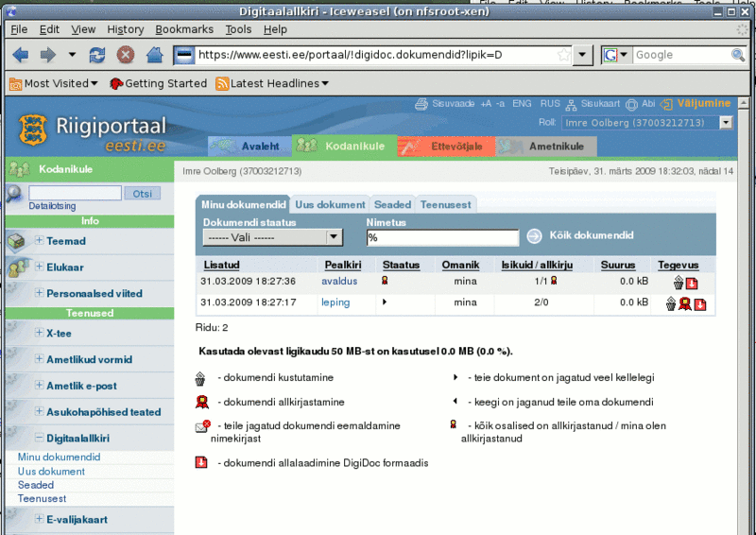Open the Ametnikule portal tab
This screenshot has width=756, height=535.
(x=546, y=147)
